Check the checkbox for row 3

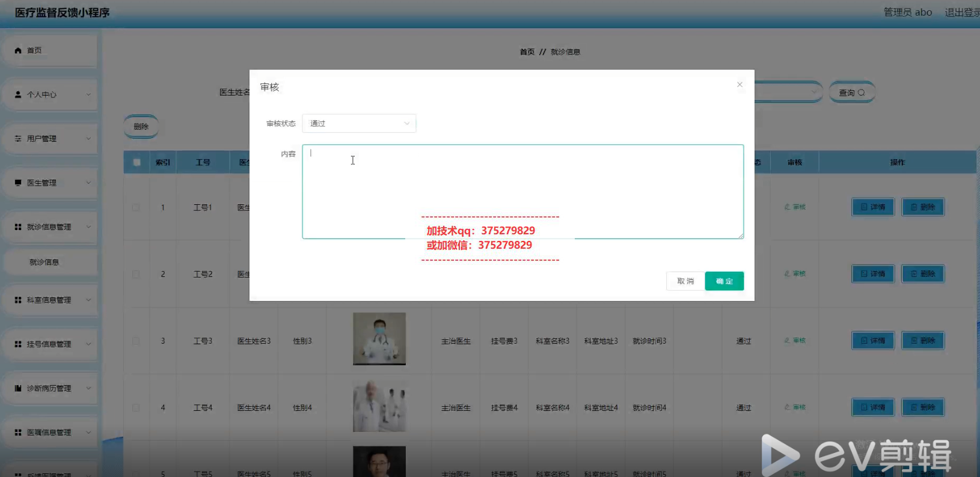[x=136, y=341]
